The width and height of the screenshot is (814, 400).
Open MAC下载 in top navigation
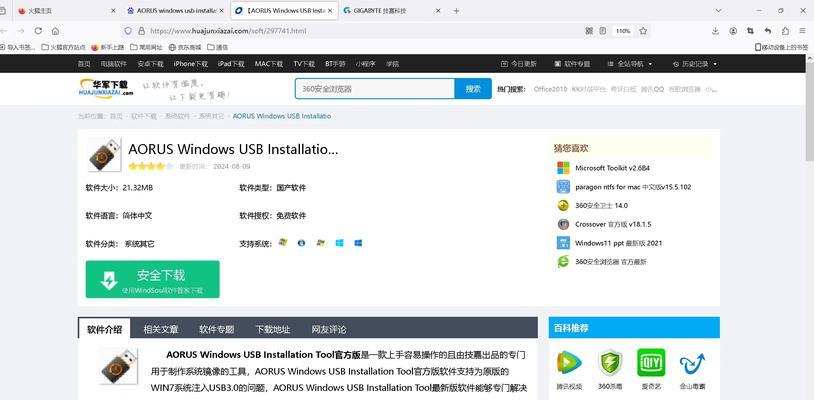point(269,64)
